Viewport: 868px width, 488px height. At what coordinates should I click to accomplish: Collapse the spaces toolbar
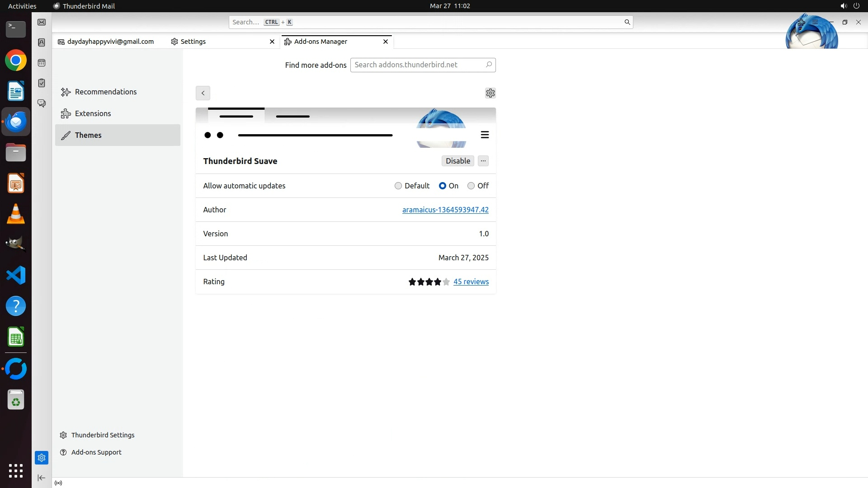42,478
